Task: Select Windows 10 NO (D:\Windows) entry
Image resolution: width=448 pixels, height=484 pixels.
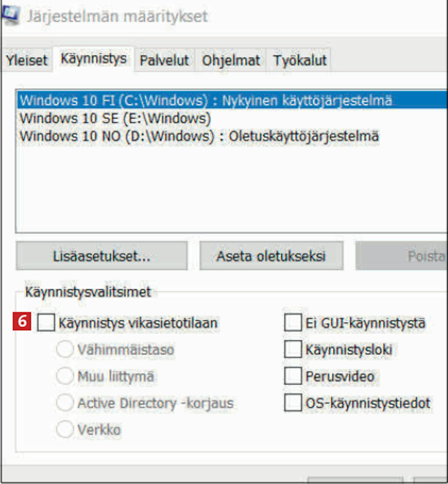Action: tap(232, 136)
